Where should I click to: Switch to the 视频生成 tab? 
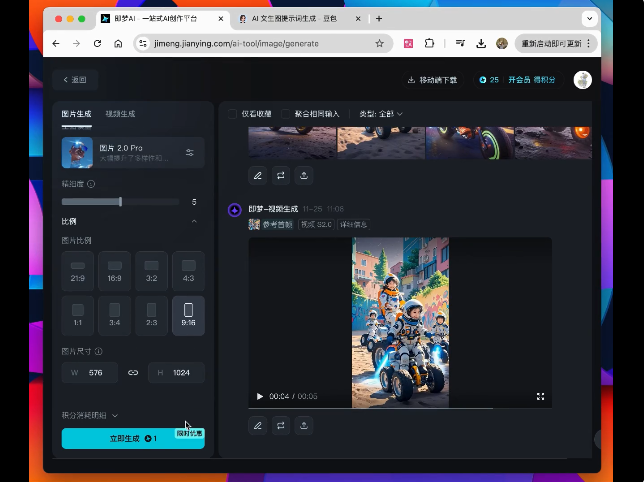tap(120, 114)
